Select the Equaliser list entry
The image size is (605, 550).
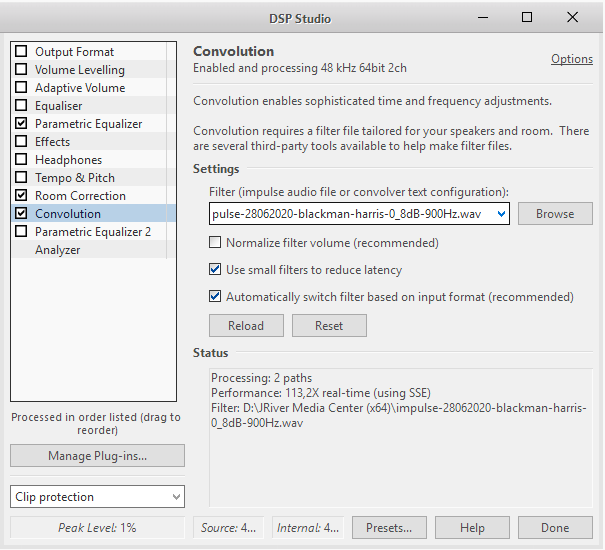(x=59, y=106)
